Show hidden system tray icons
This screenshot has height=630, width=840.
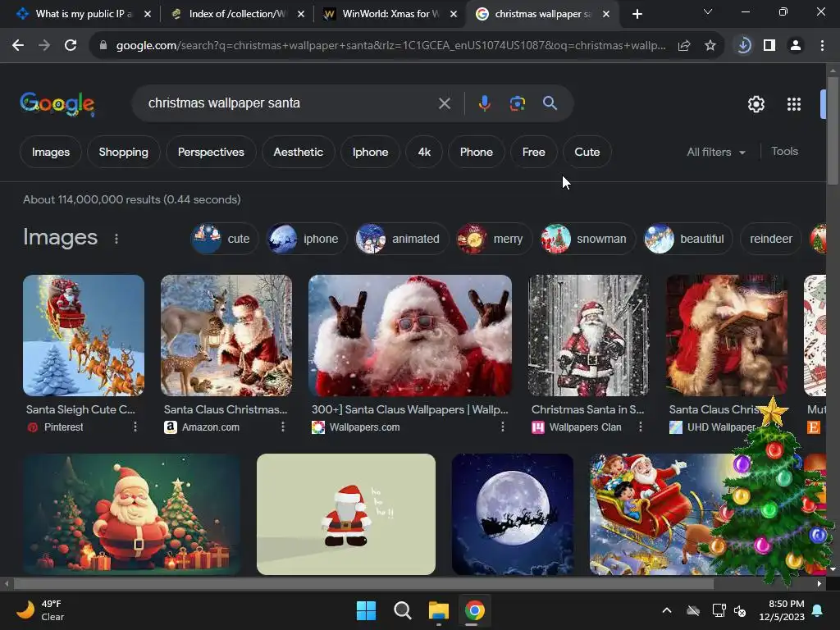(x=666, y=610)
